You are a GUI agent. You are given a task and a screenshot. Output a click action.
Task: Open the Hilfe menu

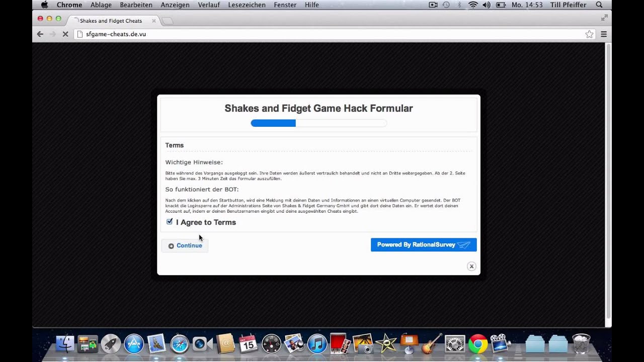click(312, 5)
